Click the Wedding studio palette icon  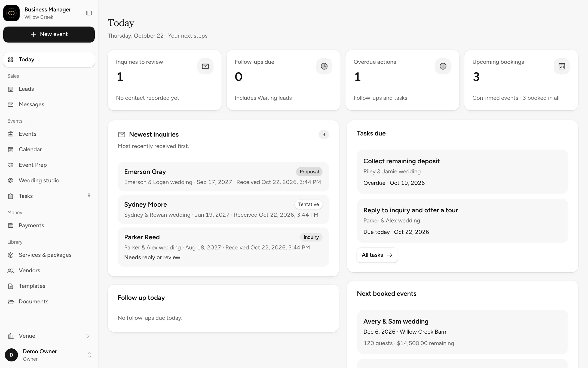pos(11,180)
